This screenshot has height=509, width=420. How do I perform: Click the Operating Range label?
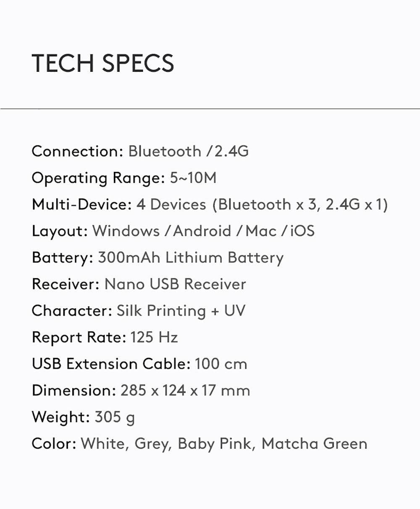[98, 178]
